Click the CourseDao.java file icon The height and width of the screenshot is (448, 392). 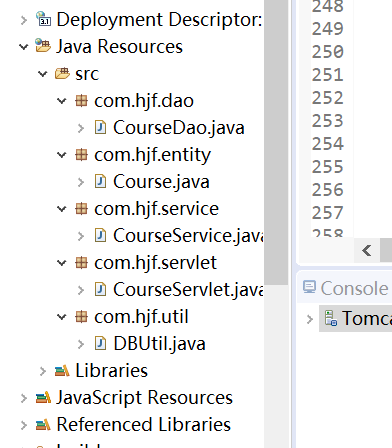coord(100,127)
